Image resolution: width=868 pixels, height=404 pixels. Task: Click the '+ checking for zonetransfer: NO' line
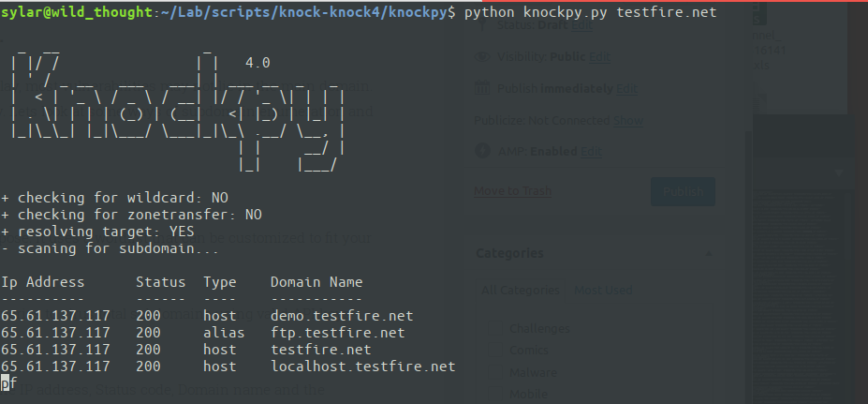point(132,215)
